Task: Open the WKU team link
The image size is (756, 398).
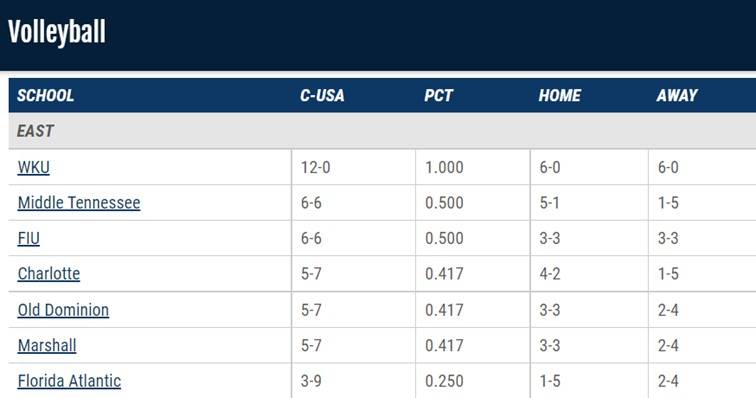Action: (x=33, y=167)
